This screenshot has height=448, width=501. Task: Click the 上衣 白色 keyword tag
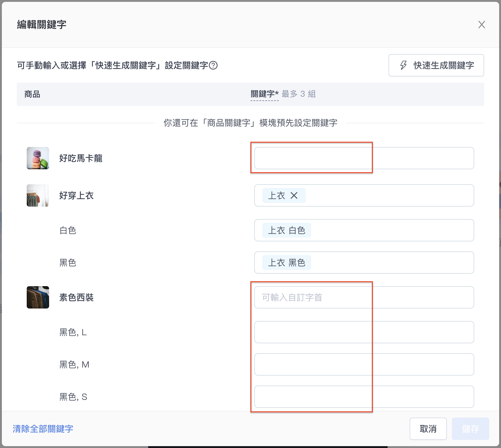pos(287,230)
